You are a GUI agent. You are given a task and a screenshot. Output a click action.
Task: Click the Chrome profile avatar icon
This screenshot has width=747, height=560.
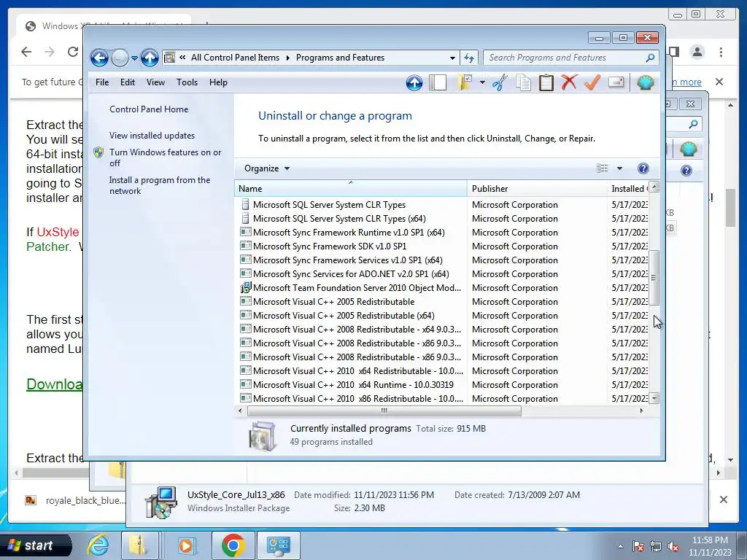[x=697, y=52]
